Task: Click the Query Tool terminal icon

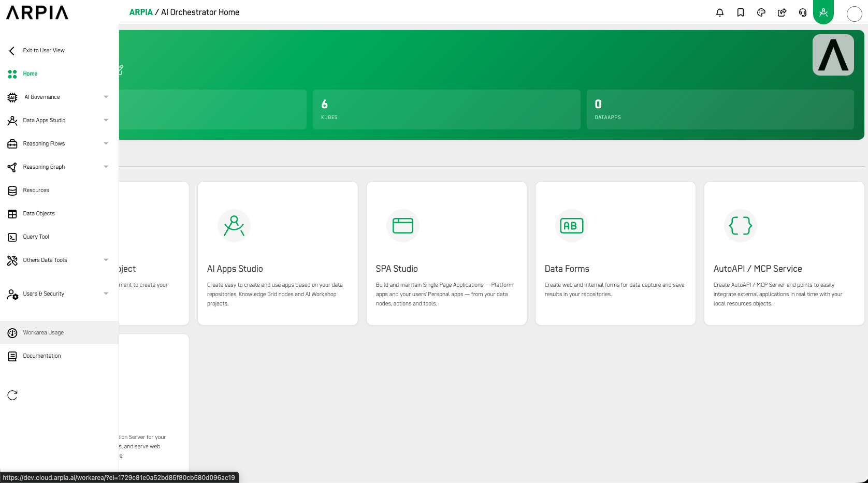Action: click(12, 237)
